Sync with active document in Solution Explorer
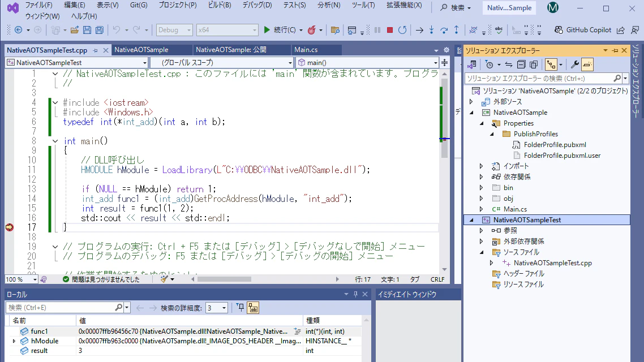The width and height of the screenshot is (644, 362). point(508,64)
